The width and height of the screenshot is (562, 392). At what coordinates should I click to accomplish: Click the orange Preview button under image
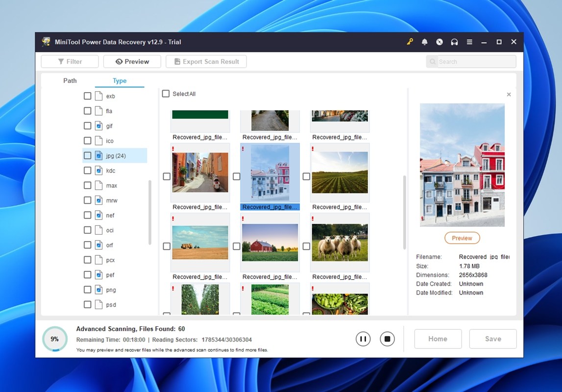[462, 238]
